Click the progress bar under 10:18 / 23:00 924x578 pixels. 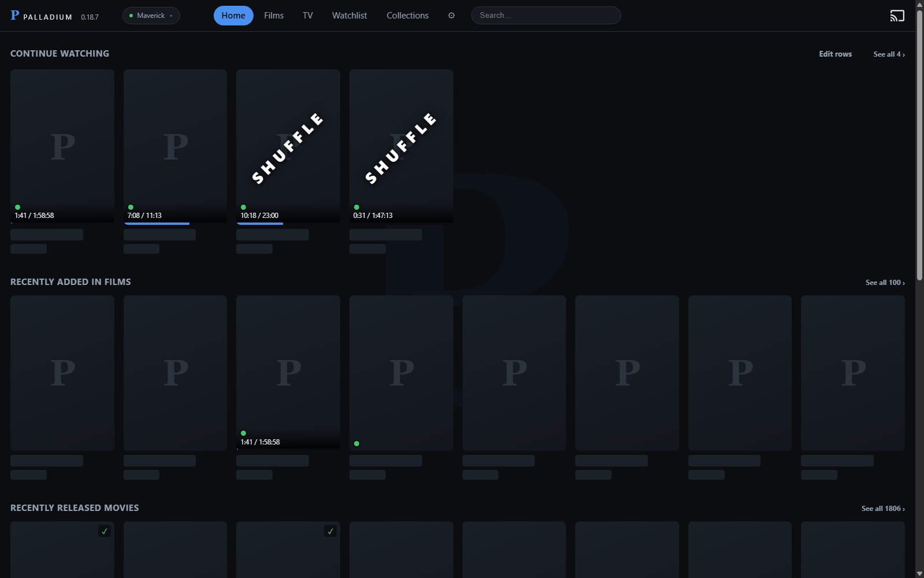(x=288, y=223)
